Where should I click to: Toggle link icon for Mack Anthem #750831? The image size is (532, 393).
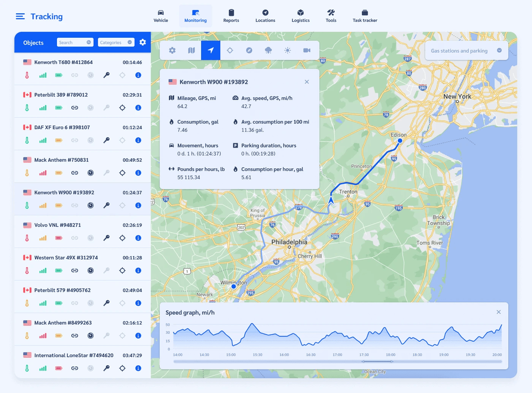click(74, 173)
